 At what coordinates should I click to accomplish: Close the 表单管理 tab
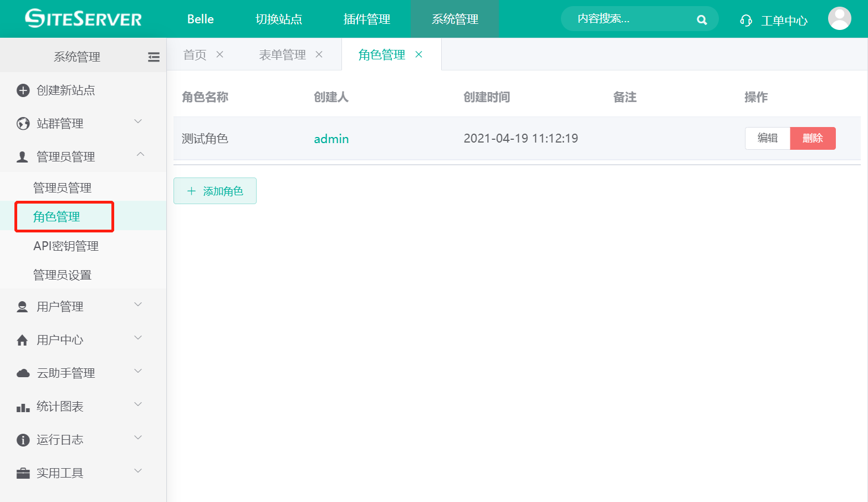(319, 54)
